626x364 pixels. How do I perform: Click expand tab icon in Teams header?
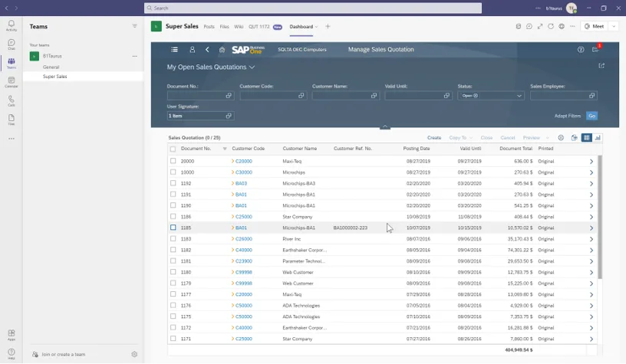click(540, 26)
